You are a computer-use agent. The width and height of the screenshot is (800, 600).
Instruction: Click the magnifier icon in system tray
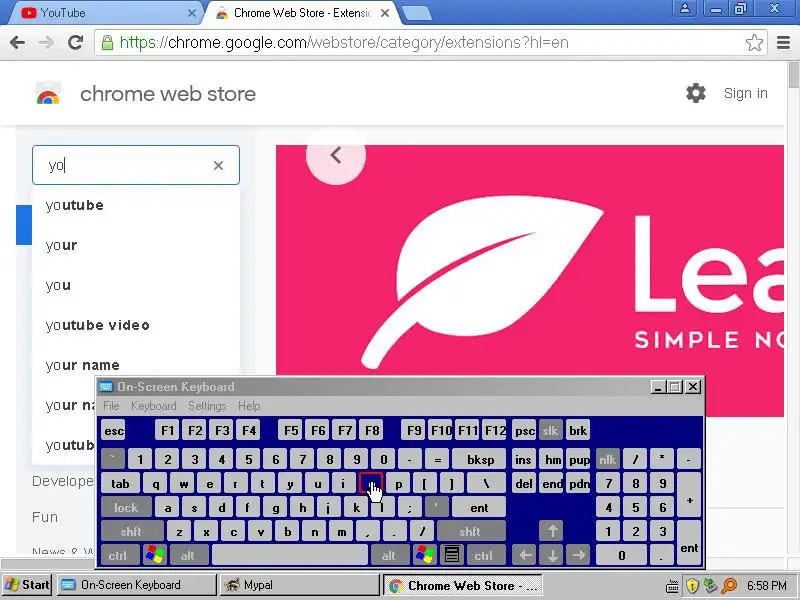[x=729, y=586]
